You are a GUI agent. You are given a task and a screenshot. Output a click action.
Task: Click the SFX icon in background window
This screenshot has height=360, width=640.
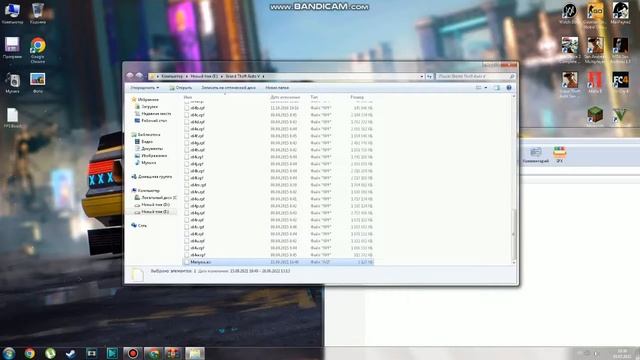coord(560,155)
